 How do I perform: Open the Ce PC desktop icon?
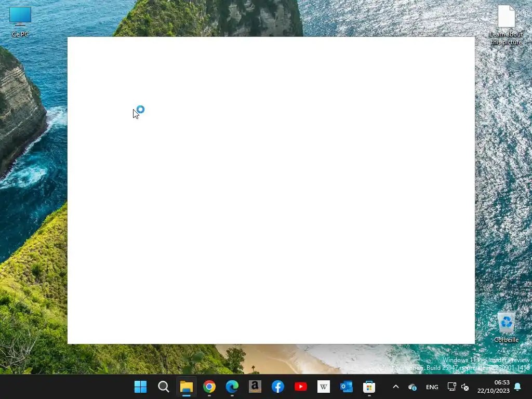[20, 21]
